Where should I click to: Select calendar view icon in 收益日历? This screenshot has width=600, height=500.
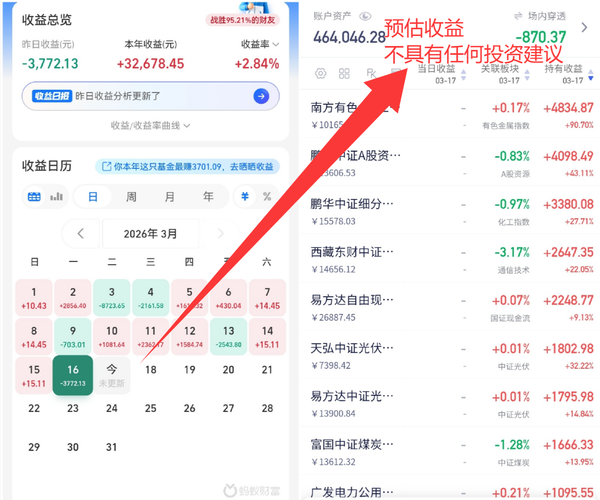(34, 197)
